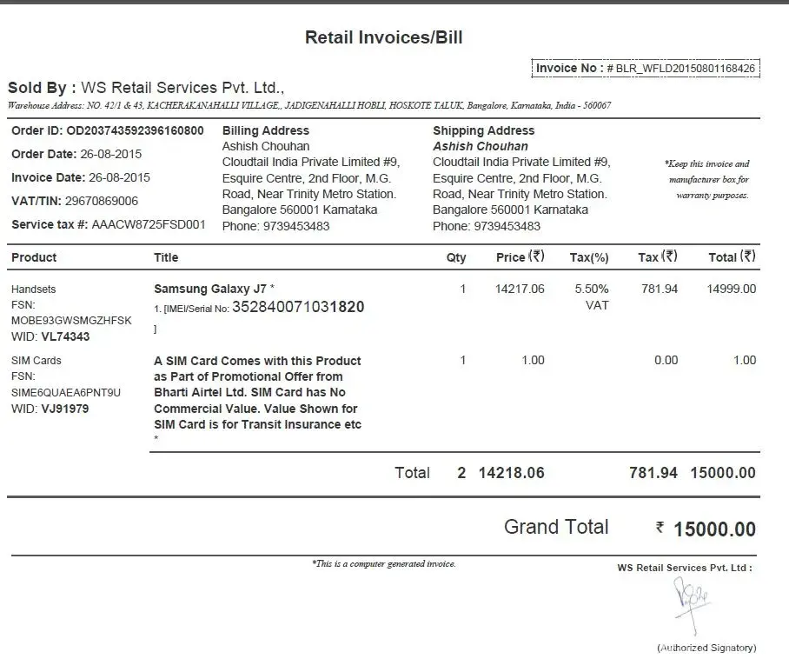Click the Tax(%) column header
The width and height of the screenshot is (789, 672).
[x=589, y=257]
